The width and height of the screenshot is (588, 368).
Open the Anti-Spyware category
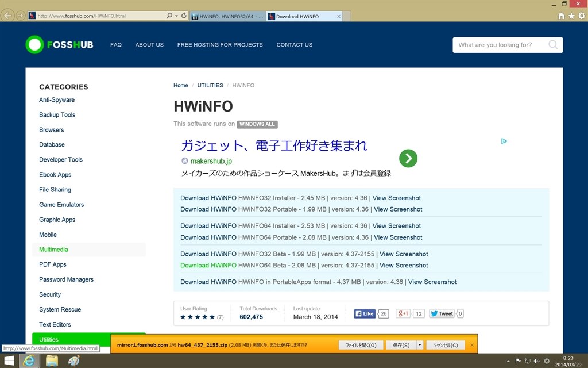57,100
